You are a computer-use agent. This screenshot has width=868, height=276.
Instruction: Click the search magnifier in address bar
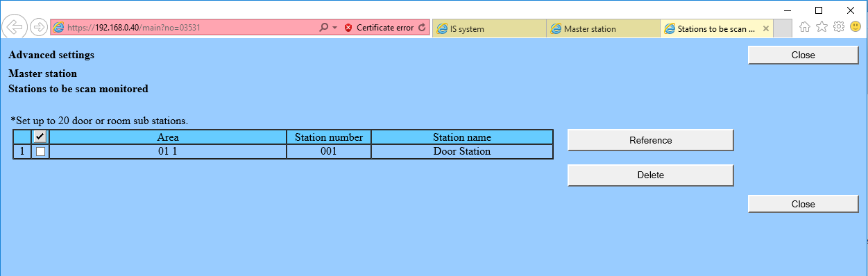click(x=323, y=28)
